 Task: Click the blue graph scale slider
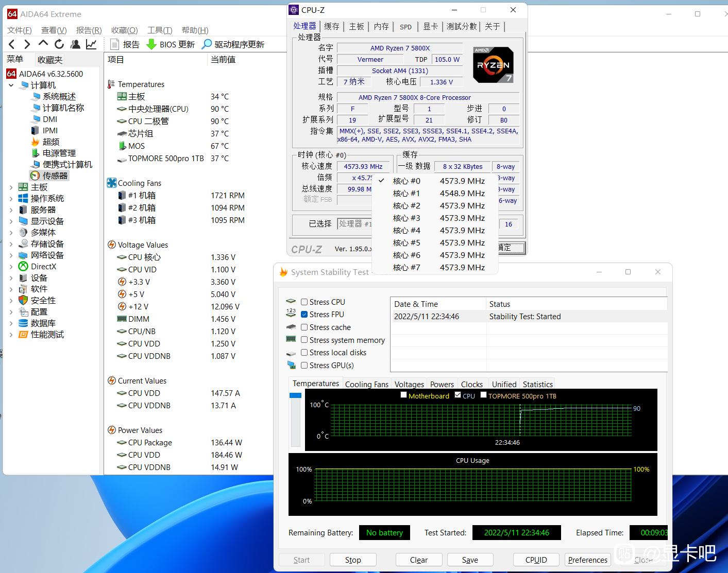(295, 395)
